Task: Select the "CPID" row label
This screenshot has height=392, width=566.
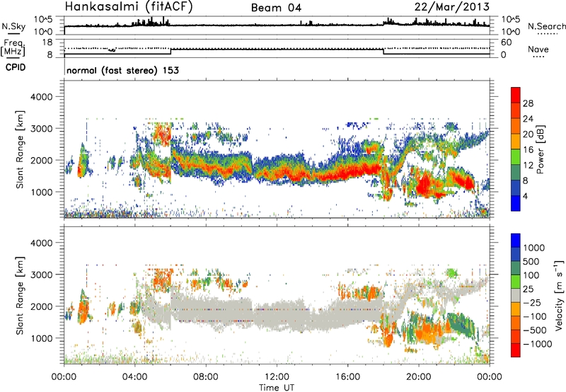Action: (16, 67)
